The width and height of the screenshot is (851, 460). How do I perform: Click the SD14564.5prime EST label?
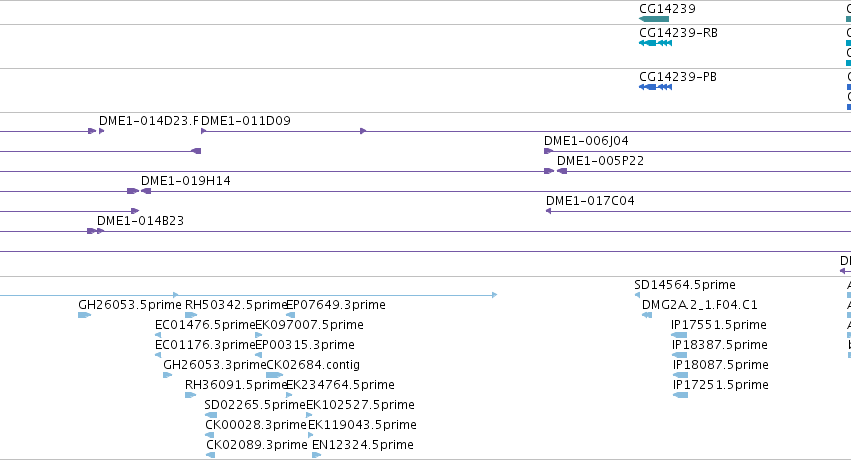point(685,285)
